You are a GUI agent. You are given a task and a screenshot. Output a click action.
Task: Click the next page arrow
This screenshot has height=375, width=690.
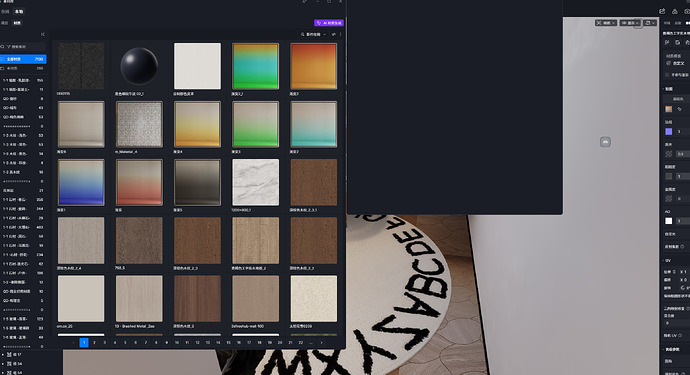click(321, 342)
